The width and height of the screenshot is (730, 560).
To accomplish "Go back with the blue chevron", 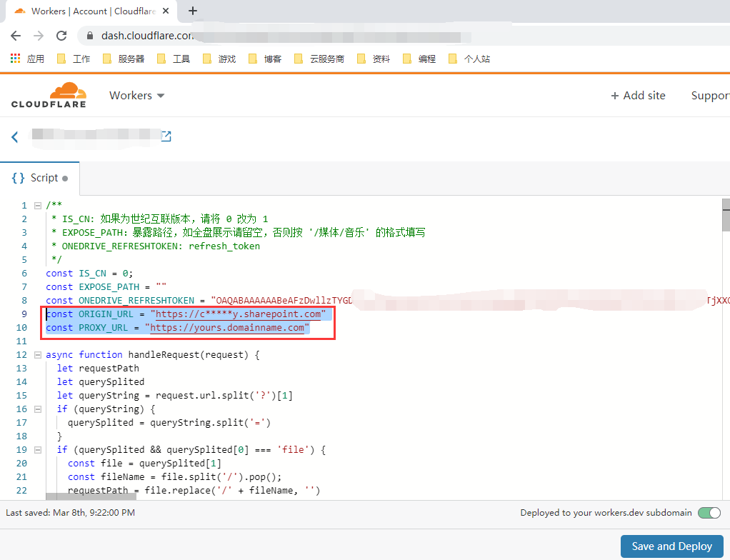I will click(x=15, y=137).
